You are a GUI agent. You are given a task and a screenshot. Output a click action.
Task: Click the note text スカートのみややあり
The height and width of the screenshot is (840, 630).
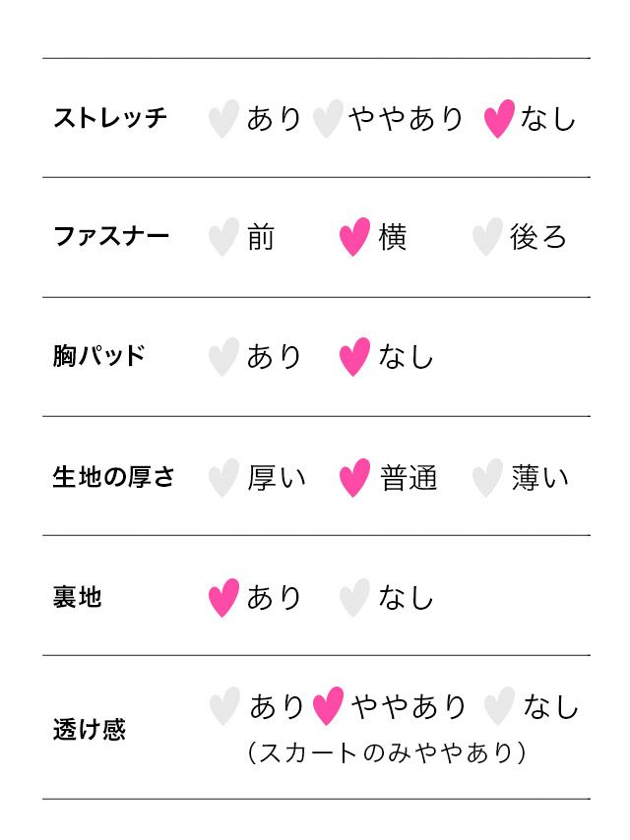coord(387,753)
